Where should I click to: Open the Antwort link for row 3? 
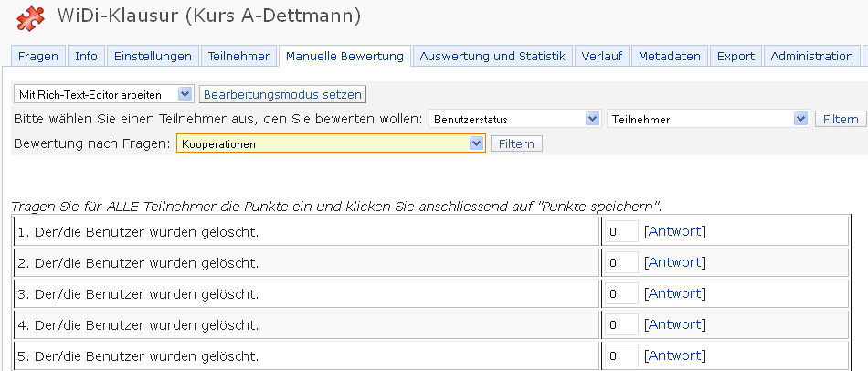(x=675, y=294)
